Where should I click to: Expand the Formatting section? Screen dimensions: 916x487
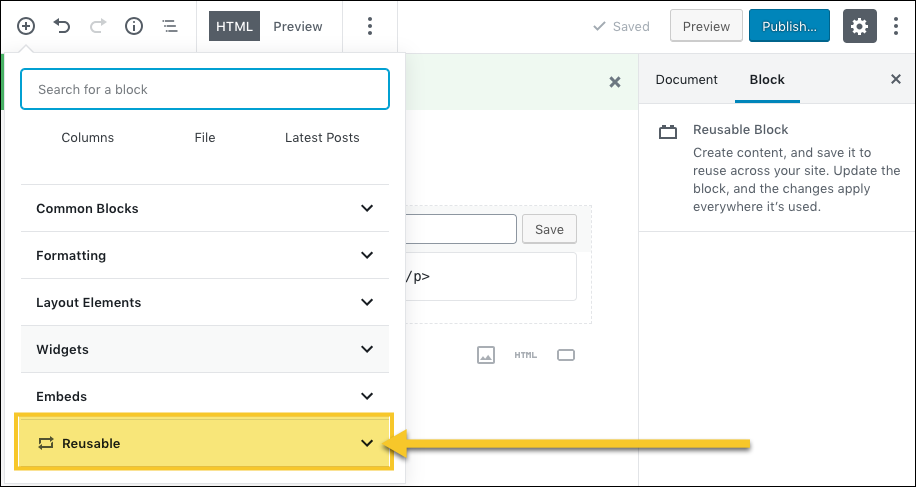(x=204, y=255)
